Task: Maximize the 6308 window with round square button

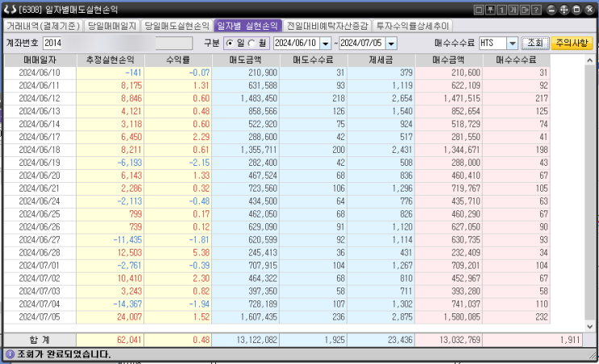Action: [577, 10]
